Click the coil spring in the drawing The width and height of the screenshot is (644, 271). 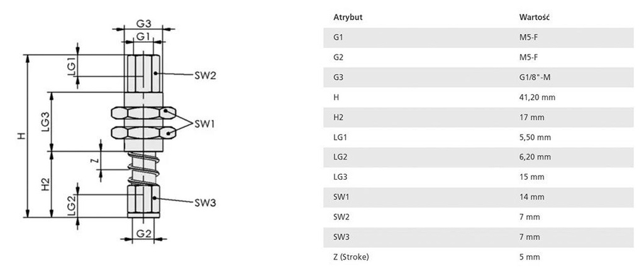coord(143,168)
